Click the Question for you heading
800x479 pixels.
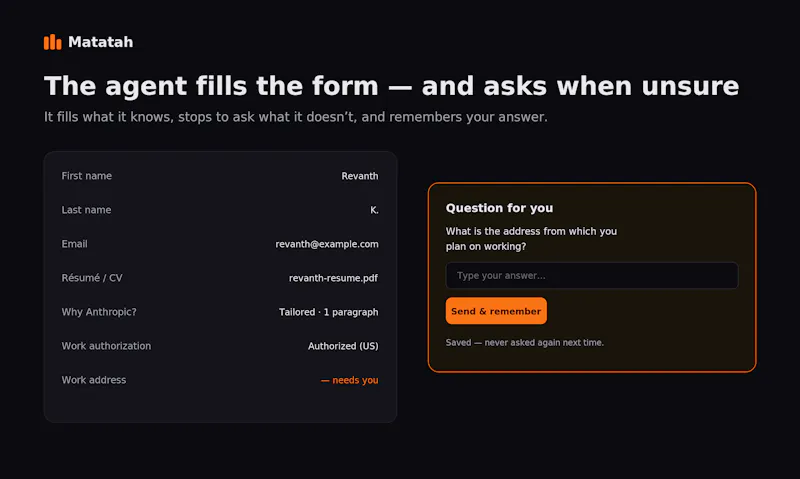click(x=499, y=208)
